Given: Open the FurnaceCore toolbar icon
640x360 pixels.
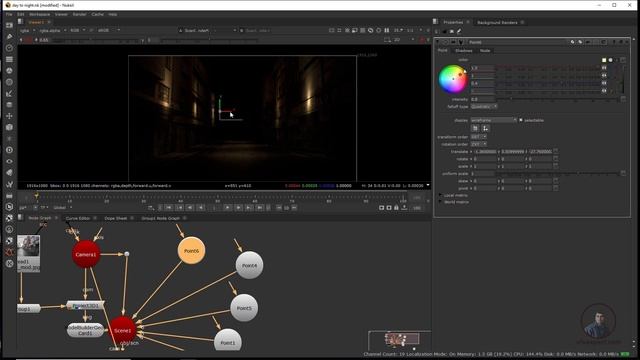Looking at the screenshot, I should (9, 207).
